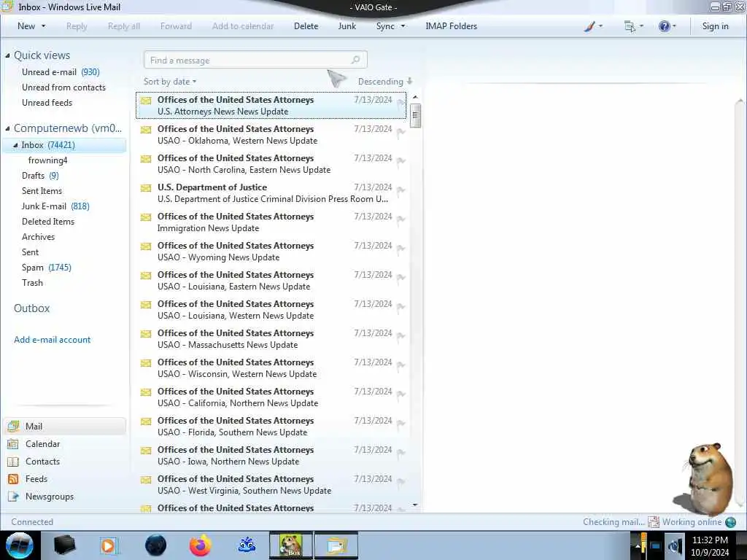Collapse the Inbox folder subtree
747x560 pixels.
tap(15, 145)
